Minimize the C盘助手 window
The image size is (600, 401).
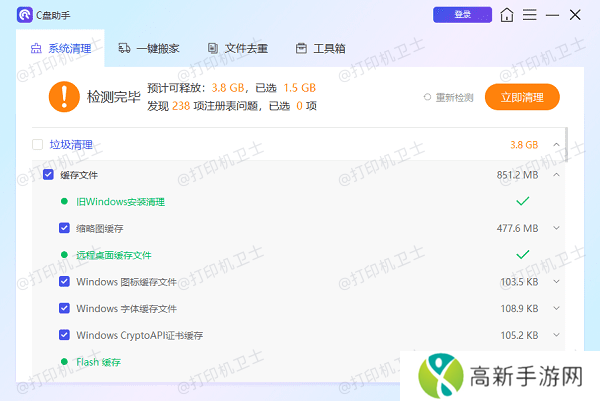552,15
